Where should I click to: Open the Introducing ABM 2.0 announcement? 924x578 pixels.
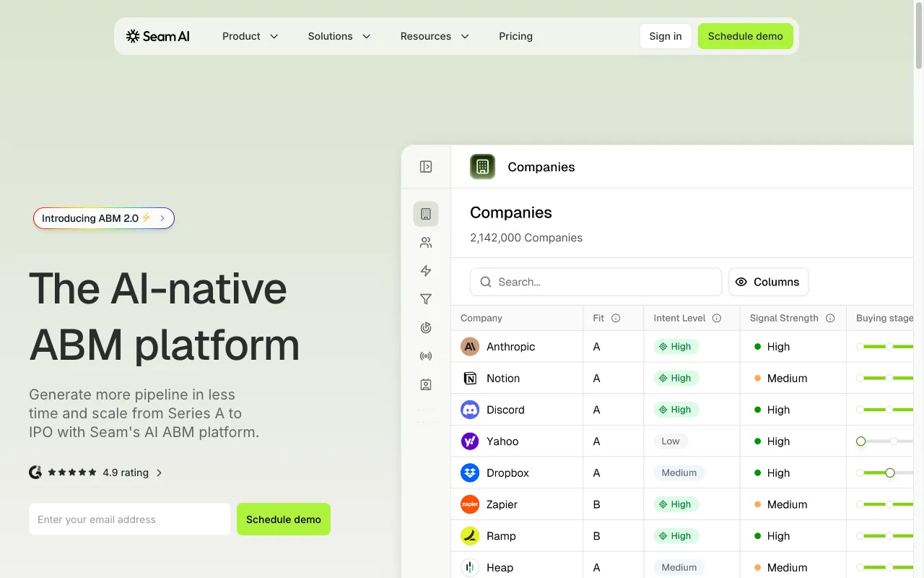(x=104, y=218)
